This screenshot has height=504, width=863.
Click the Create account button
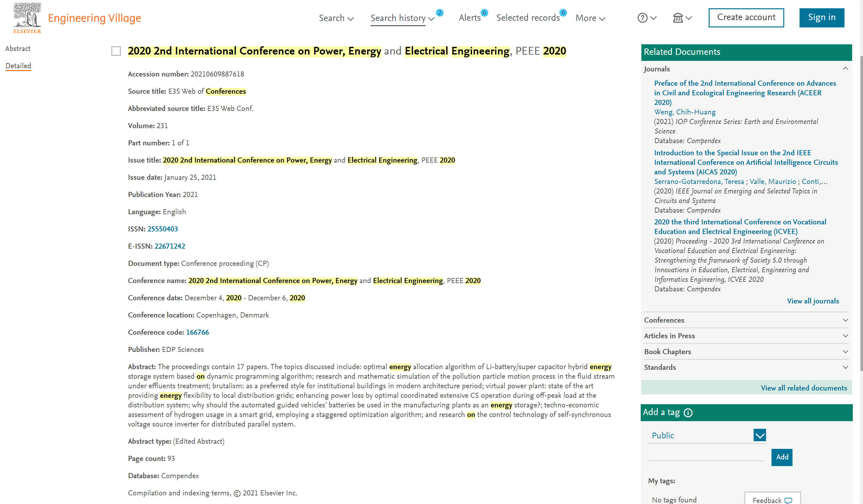pyautogui.click(x=746, y=18)
